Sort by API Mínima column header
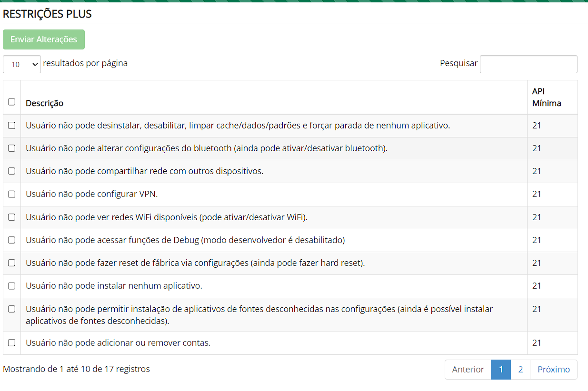 click(546, 97)
